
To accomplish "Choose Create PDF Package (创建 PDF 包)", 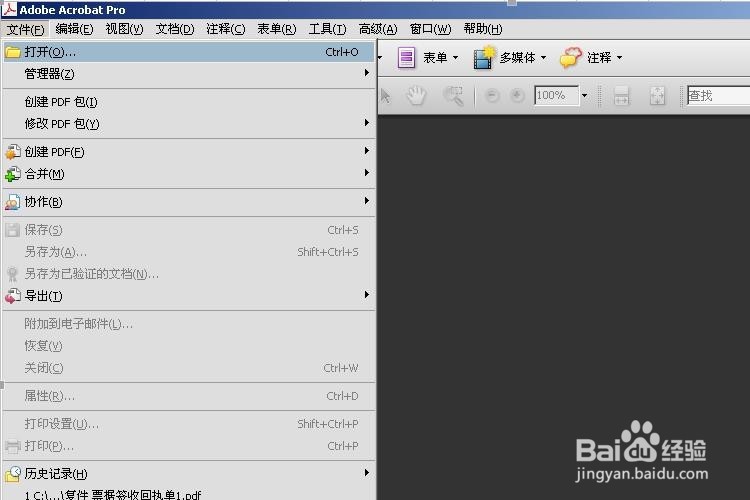I will [188, 102].
